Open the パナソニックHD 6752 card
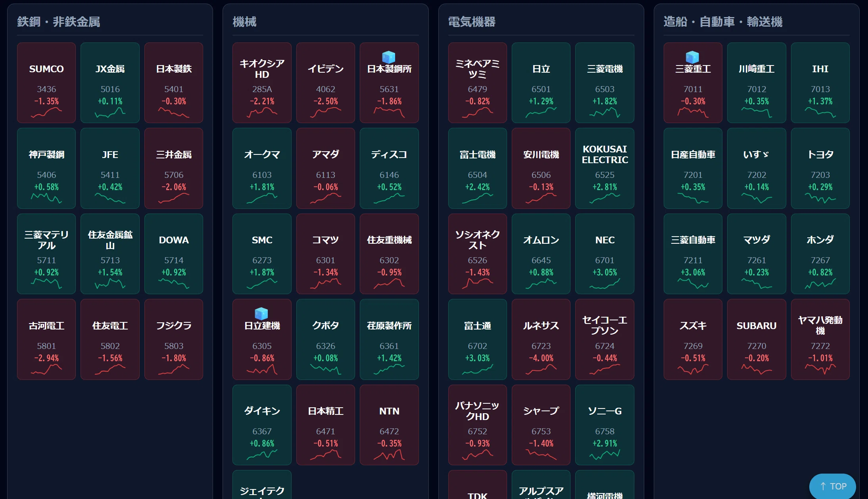The image size is (868, 499). (x=477, y=425)
